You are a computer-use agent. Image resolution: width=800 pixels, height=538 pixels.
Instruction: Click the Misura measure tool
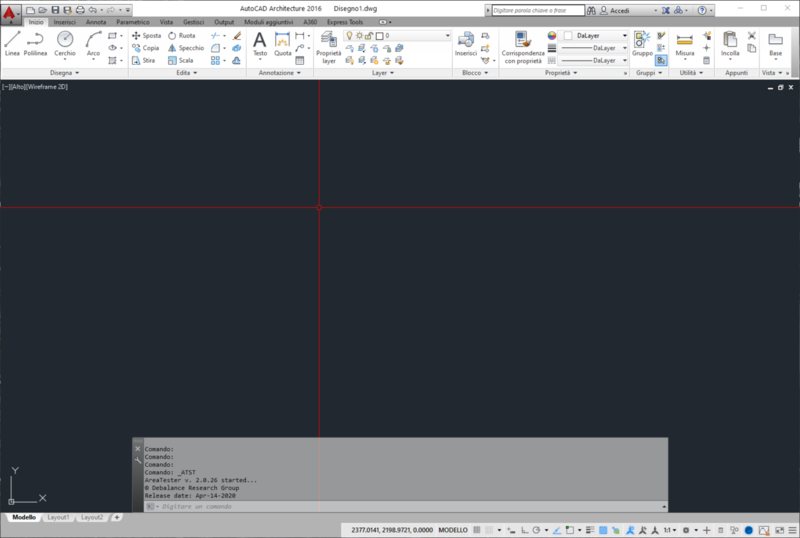coord(685,43)
